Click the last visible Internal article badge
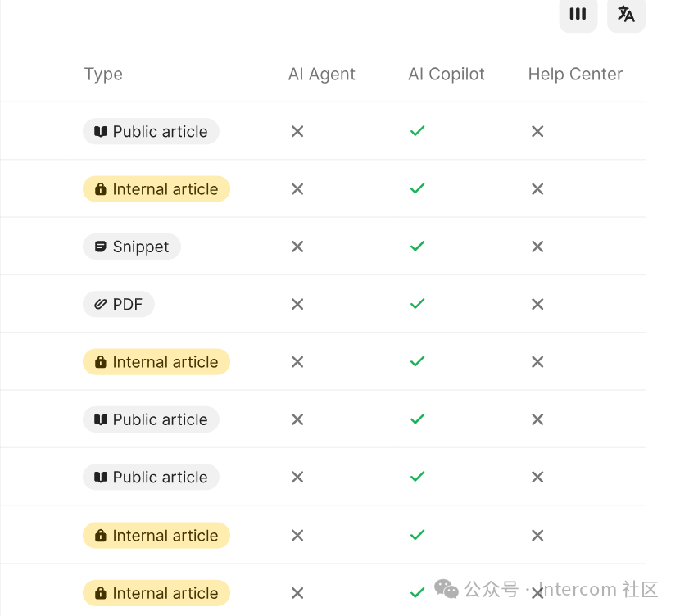 [156, 593]
